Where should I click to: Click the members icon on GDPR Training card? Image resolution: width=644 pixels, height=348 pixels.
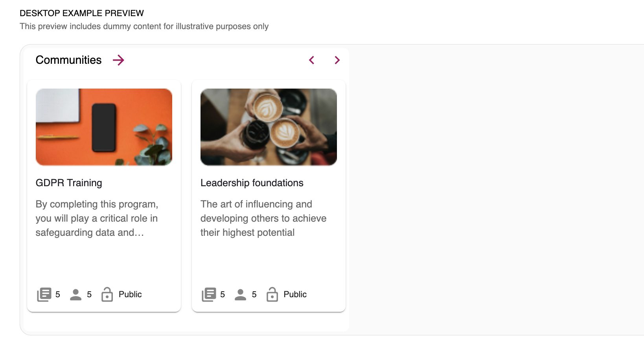(75, 294)
